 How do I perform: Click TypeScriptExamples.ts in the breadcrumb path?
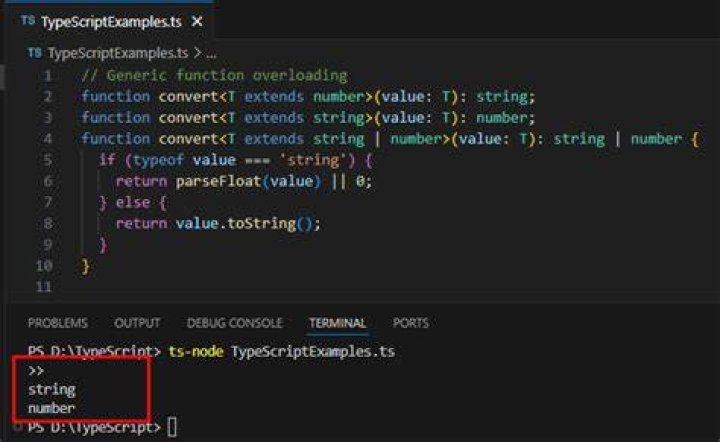118,53
